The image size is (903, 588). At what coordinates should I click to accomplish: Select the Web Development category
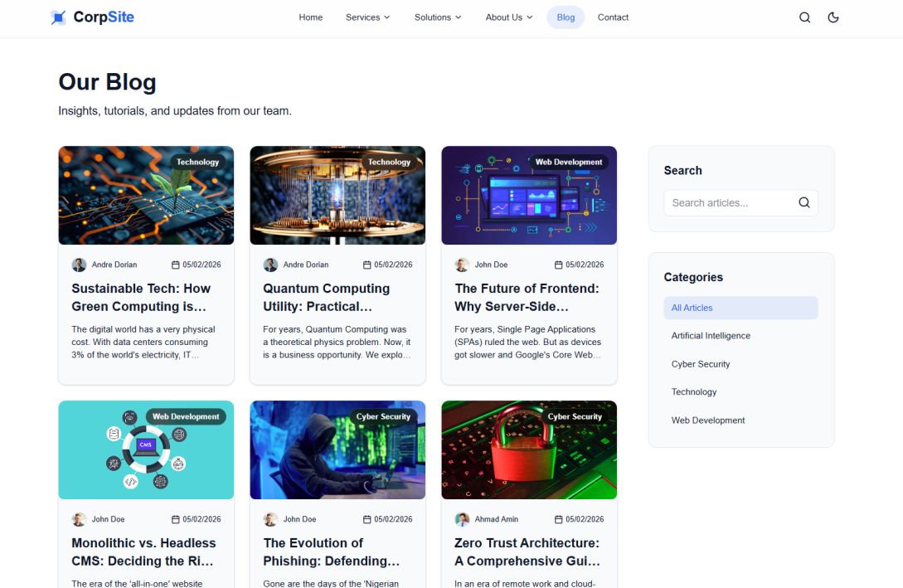point(708,420)
